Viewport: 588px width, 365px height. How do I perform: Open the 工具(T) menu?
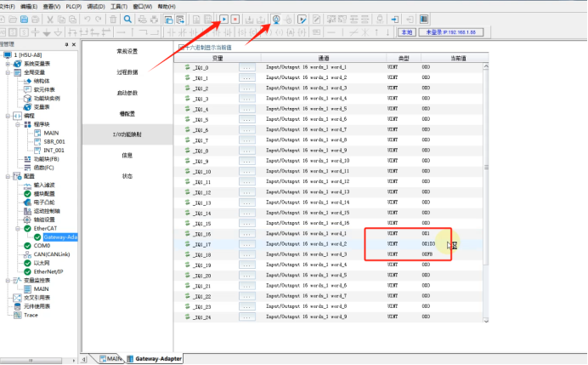click(x=119, y=7)
